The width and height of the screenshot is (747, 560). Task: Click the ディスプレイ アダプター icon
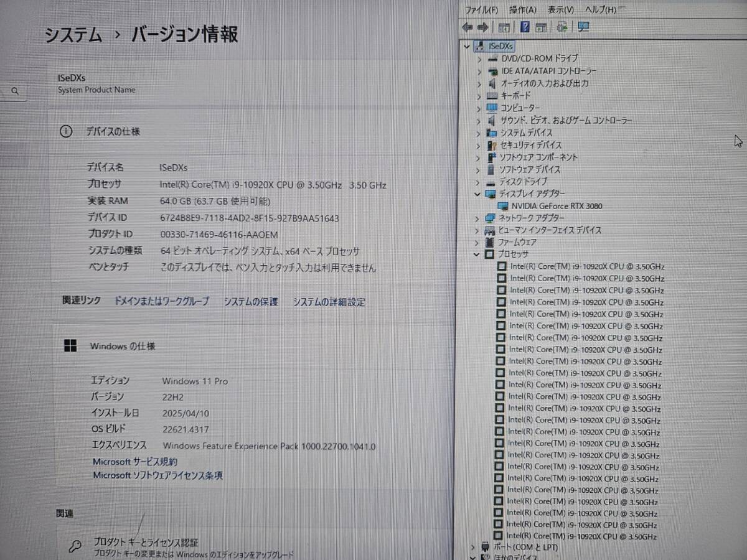tap(490, 194)
